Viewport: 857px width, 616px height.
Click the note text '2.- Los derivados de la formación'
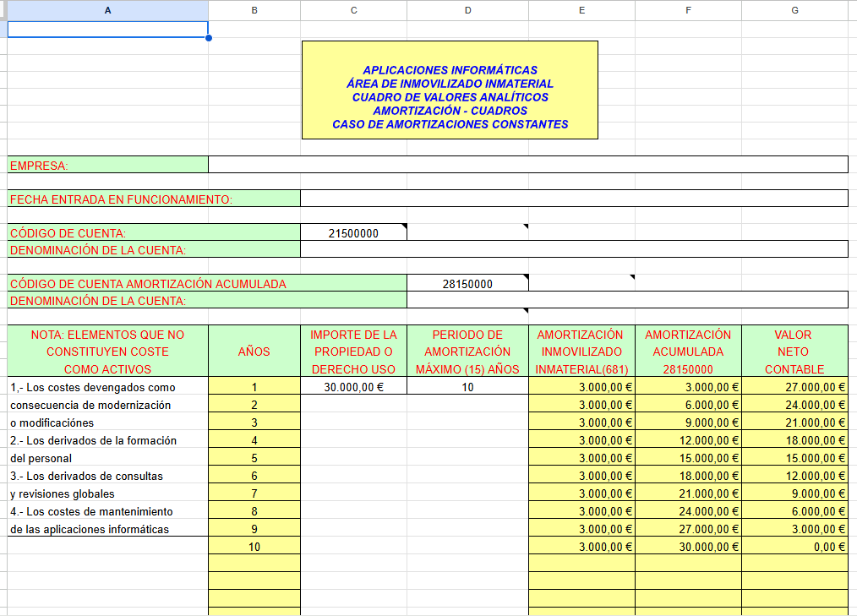click(93, 440)
